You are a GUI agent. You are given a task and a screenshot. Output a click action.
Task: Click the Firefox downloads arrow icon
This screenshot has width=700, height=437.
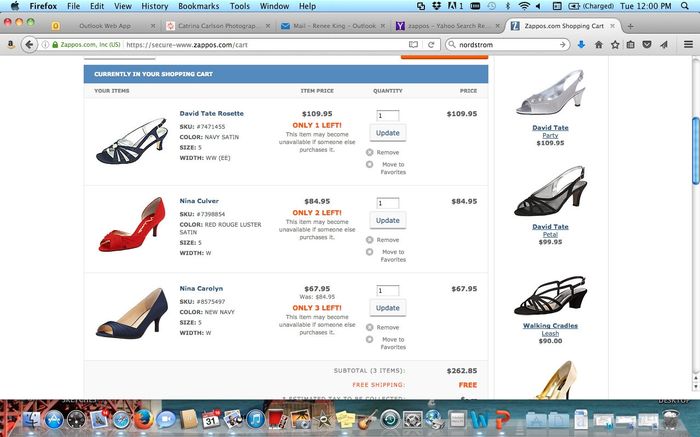click(x=582, y=44)
